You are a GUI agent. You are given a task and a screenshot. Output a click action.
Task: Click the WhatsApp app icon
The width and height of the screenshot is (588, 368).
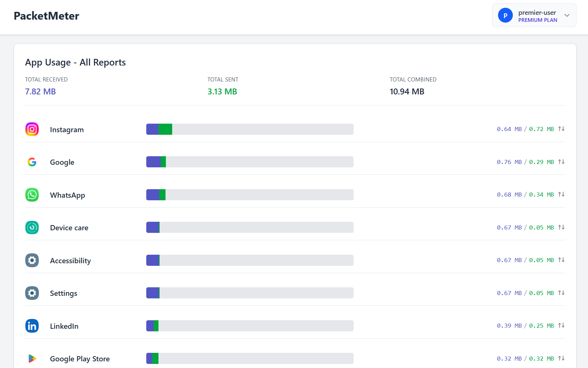(32, 195)
